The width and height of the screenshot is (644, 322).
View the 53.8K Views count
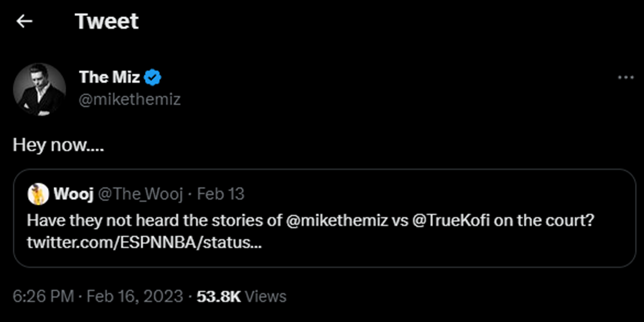tap(241, 296)
